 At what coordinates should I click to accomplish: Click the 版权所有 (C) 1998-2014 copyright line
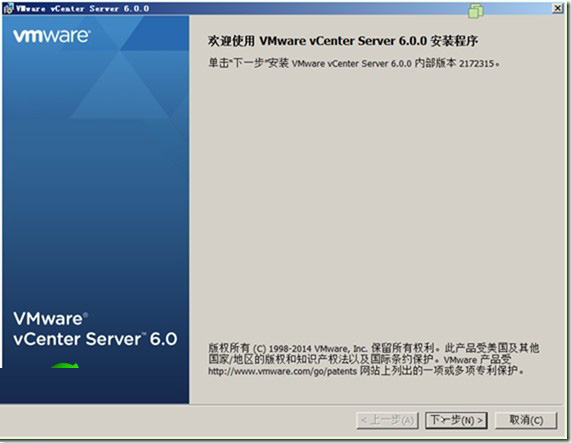click(x=374, y=348)
